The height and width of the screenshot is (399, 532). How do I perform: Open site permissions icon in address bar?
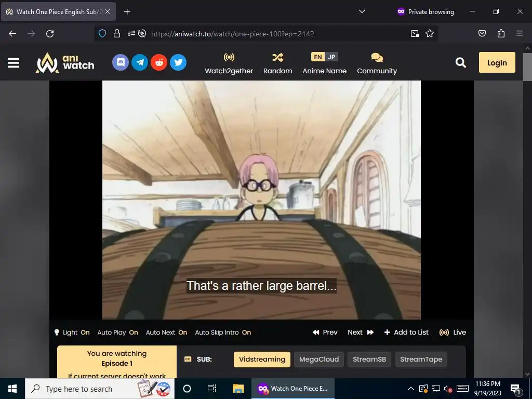coord(131,34)
